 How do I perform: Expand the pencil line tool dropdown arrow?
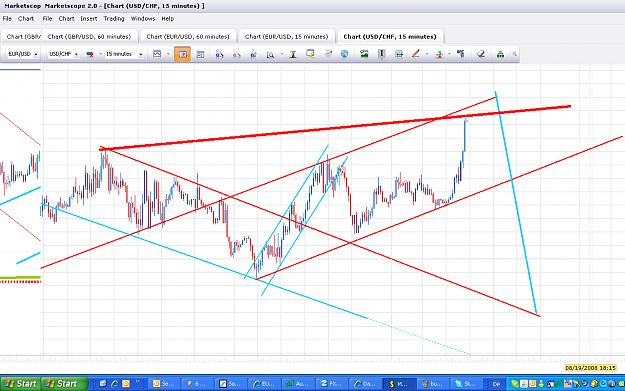(426, 54)
